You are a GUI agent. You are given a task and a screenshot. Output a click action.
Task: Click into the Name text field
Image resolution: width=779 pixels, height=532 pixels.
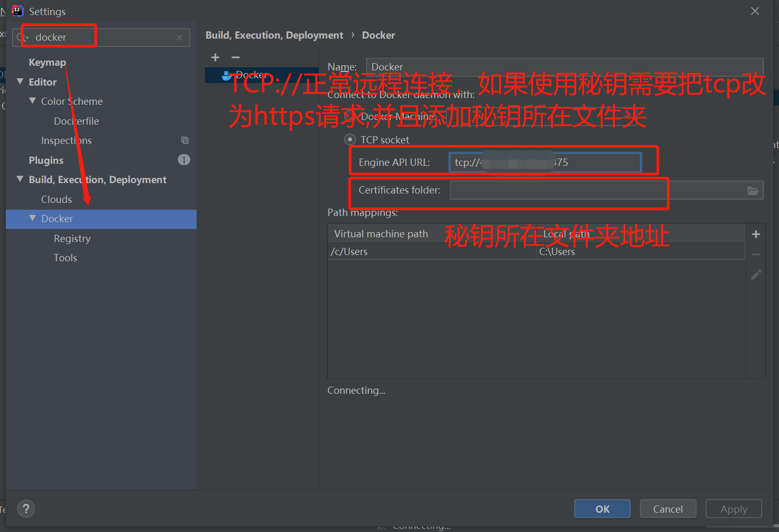pos(565,67)
